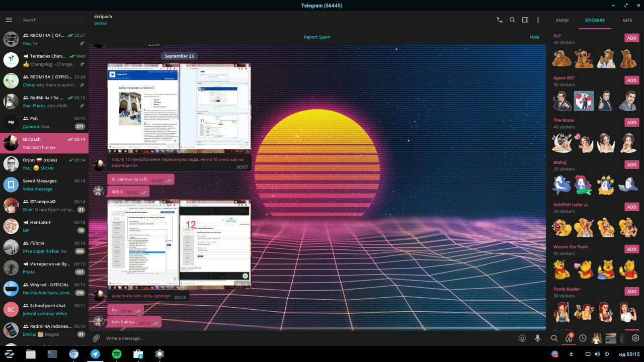Open the Psh chat with 271 unread
The width and height of the screenshot is (644, 362).
[44, 123]
